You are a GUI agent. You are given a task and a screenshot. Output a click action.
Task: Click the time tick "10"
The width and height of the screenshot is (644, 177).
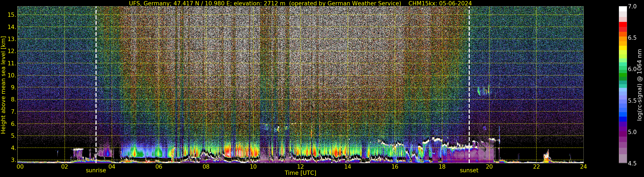253,166
